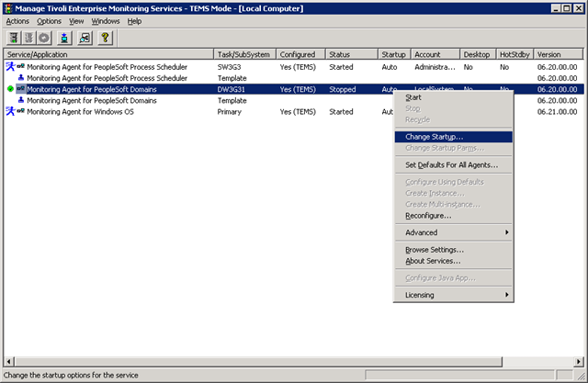Click status bar startup options message

point(71,375)
